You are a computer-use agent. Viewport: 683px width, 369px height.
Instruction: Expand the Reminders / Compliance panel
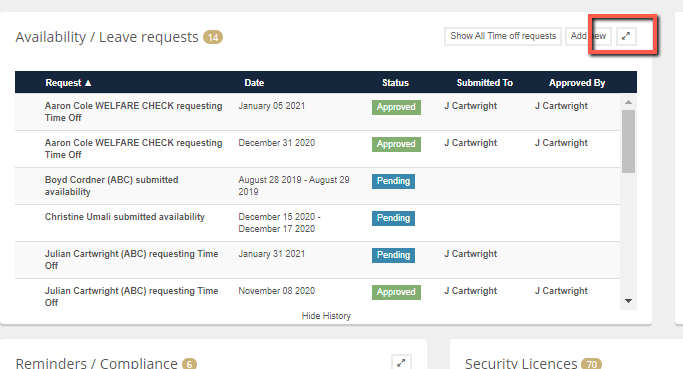(401, 362)
